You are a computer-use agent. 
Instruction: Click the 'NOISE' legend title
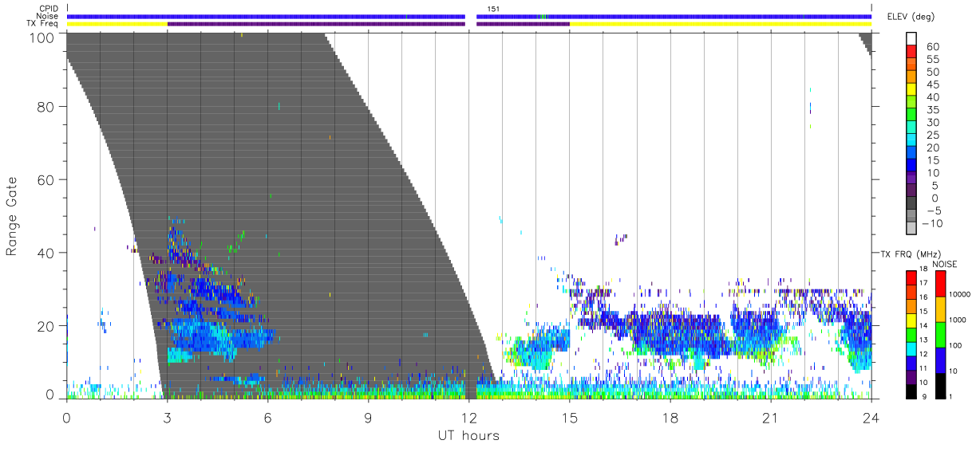[x=946, y=264]
